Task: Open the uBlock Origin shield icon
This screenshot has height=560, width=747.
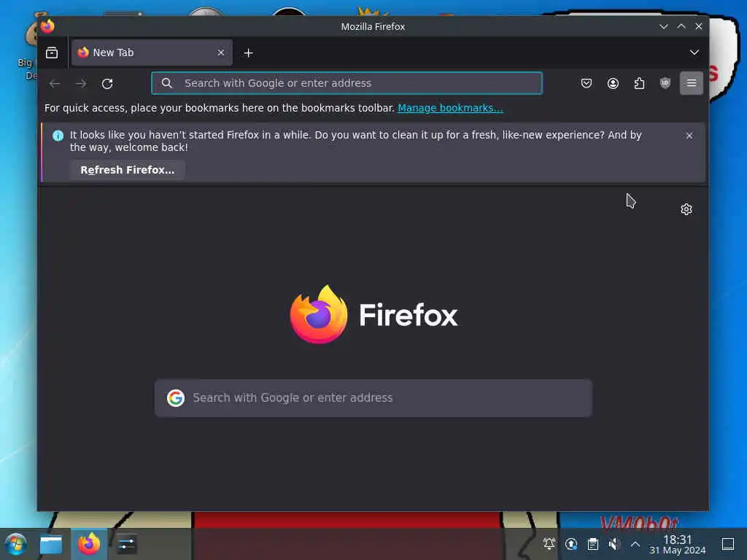Action: [x=665, y=83]
